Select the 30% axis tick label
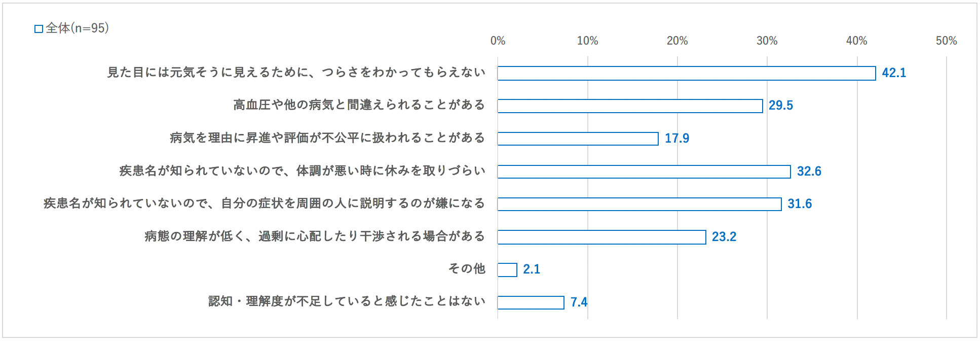 tap(767, 41)
